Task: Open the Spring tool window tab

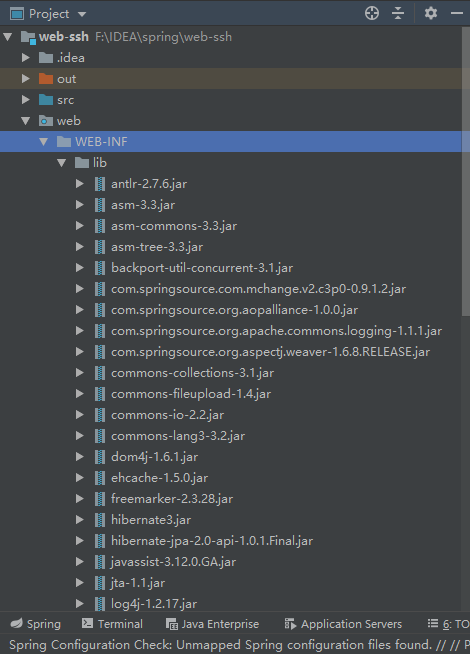Action: (36, 624)
